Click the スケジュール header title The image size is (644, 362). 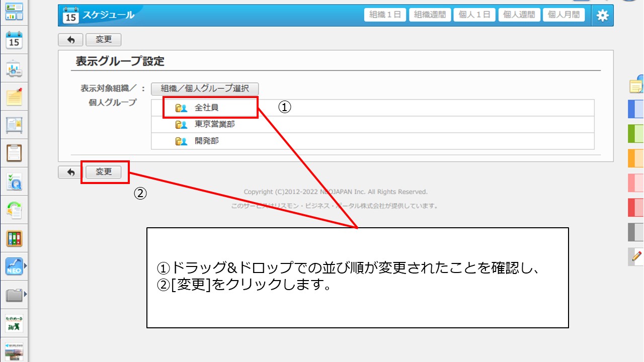point(109,15)
